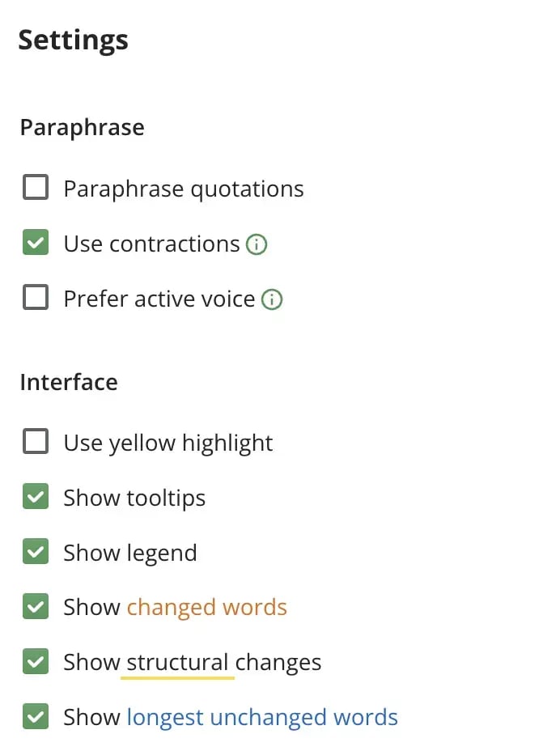Enable the Use yellow highlight checkbox
Viewport: 560px width, 751px height.
click(x=36, y=443)
